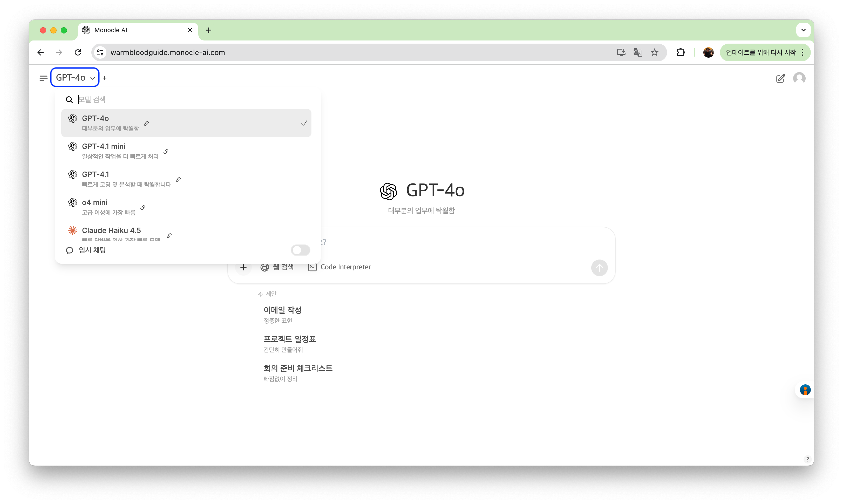The width and height of the screenshot is (843, 504).
Task: Collapse the GPT-4o model selector chevron
Action: (92, 78)
